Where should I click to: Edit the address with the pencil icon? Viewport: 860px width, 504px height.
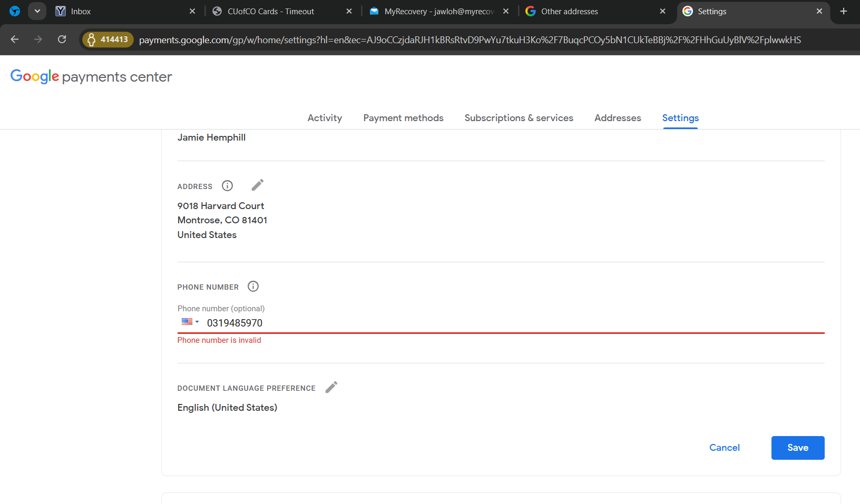click(x=257, y=185)
